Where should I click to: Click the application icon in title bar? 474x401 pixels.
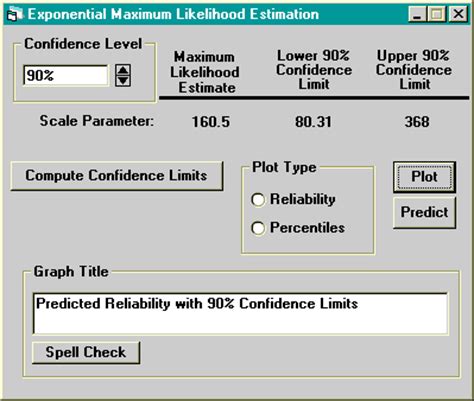15,14
